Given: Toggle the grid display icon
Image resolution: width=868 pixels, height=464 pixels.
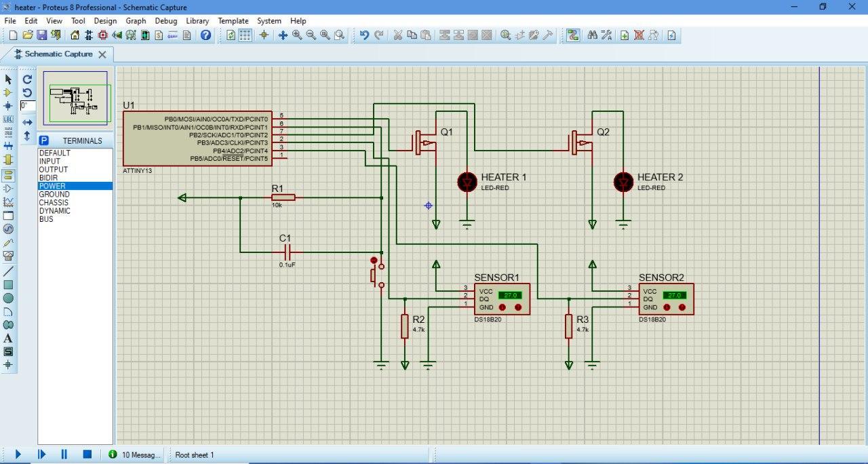Looking at the screenshot, I should [245, 35].
